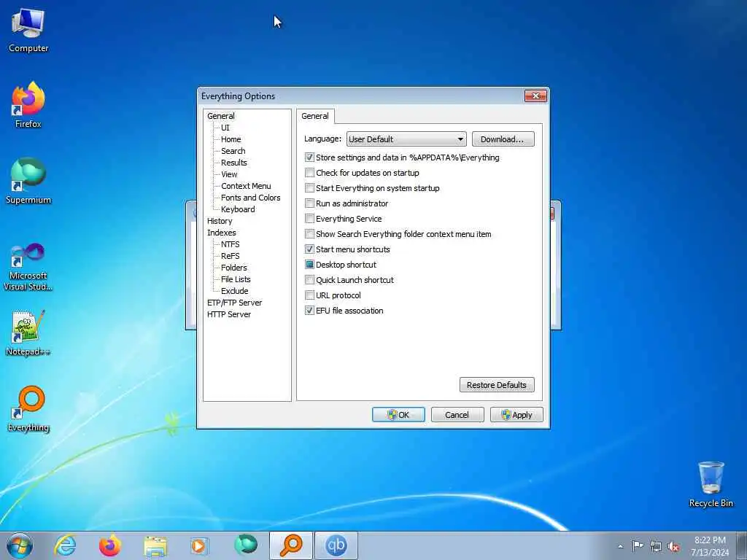Enable Start Everything on system startup
747x560 pixels.
click(x=309, y=187)
